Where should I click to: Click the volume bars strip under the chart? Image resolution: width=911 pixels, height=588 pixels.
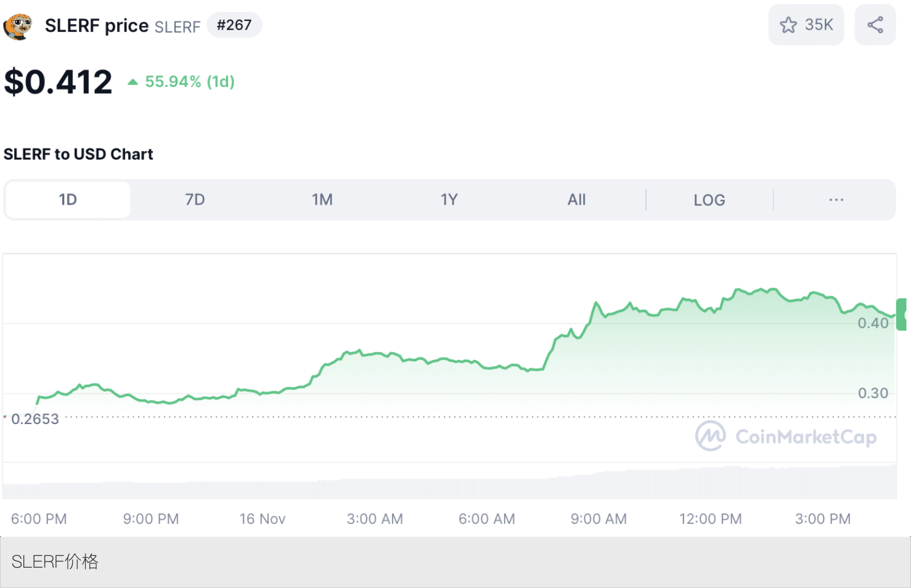tap(449, 483)
